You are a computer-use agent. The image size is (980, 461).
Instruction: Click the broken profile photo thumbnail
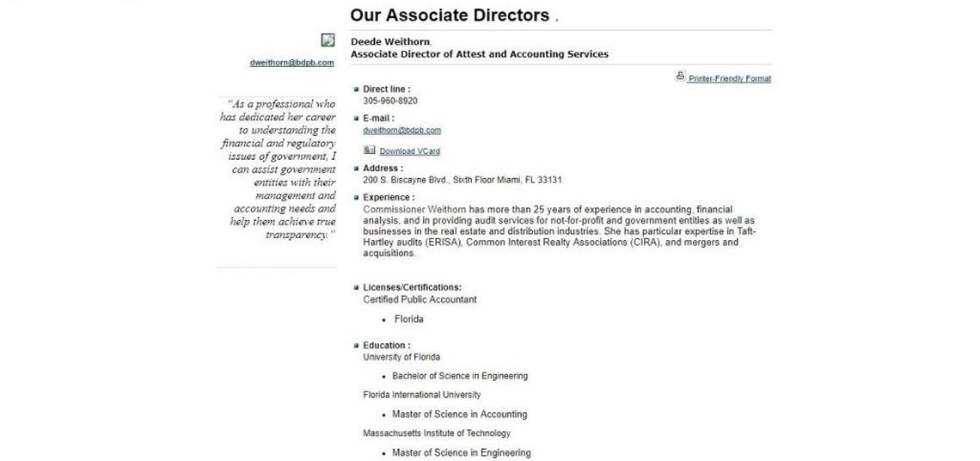coord(328,40)
